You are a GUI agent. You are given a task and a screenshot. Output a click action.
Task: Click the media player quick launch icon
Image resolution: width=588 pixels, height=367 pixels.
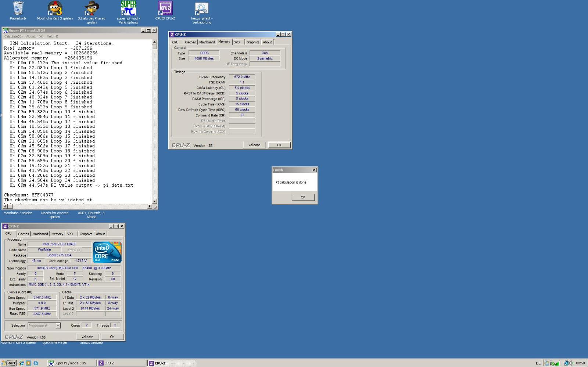point(29,363)
